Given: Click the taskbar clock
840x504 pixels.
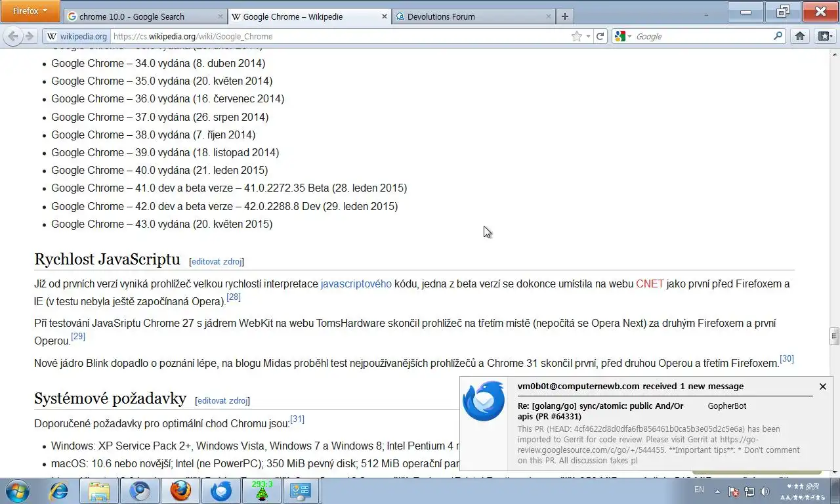Looking at the screenshot, I should [x=803, y=491].
